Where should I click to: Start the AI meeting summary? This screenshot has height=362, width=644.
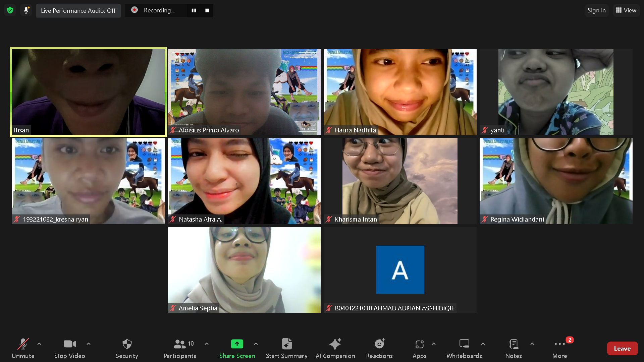tap(286, 348)
